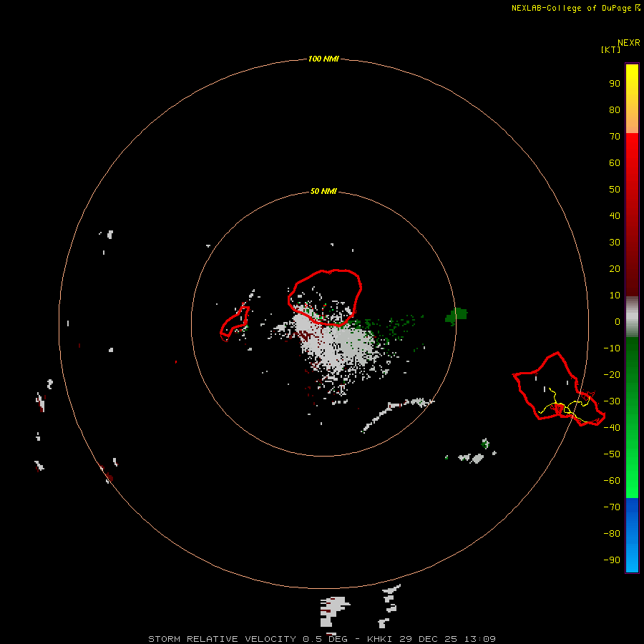Click the NEXR label above the color scale
The width and height of the screenshot is (644, 644).
[x=629, y=43]
